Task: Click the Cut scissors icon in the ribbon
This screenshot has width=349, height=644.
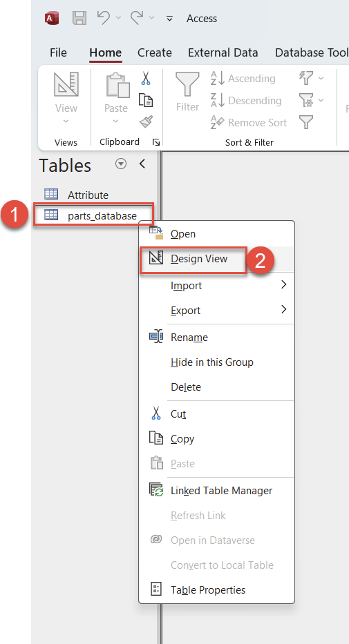Action: 146,78
